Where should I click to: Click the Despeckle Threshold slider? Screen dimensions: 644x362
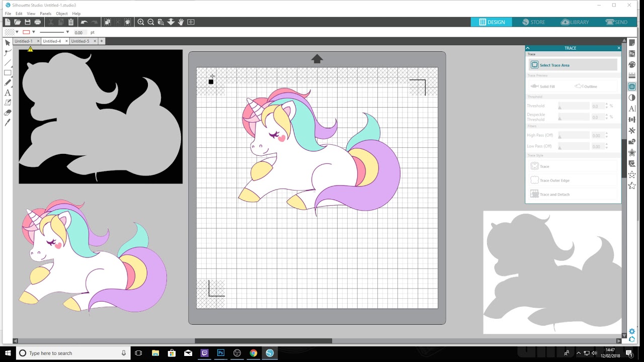tap(574, 117)
